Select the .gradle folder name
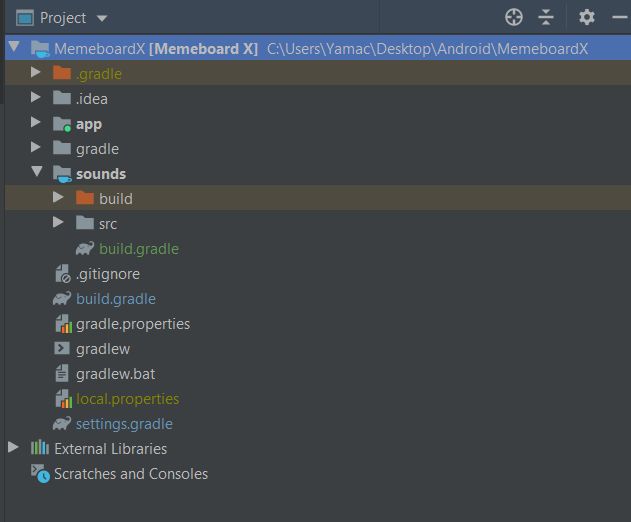The image size is (631, 522). point(99,74)
